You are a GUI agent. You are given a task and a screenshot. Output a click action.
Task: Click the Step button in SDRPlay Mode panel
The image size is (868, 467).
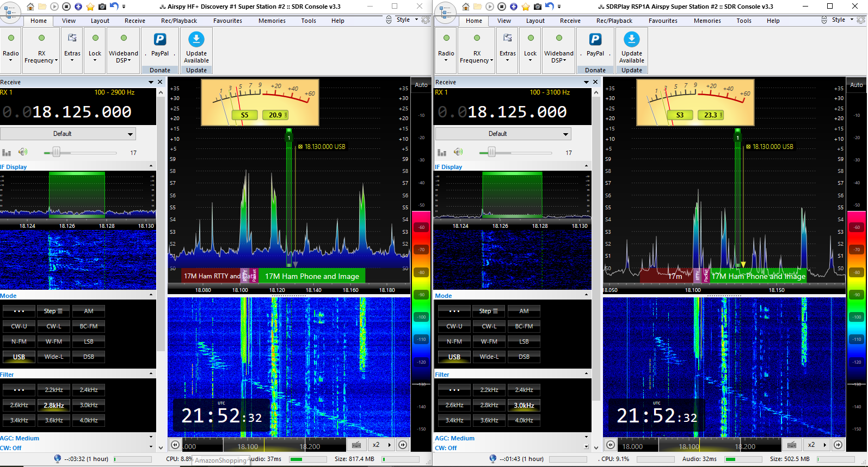[489, 311]
